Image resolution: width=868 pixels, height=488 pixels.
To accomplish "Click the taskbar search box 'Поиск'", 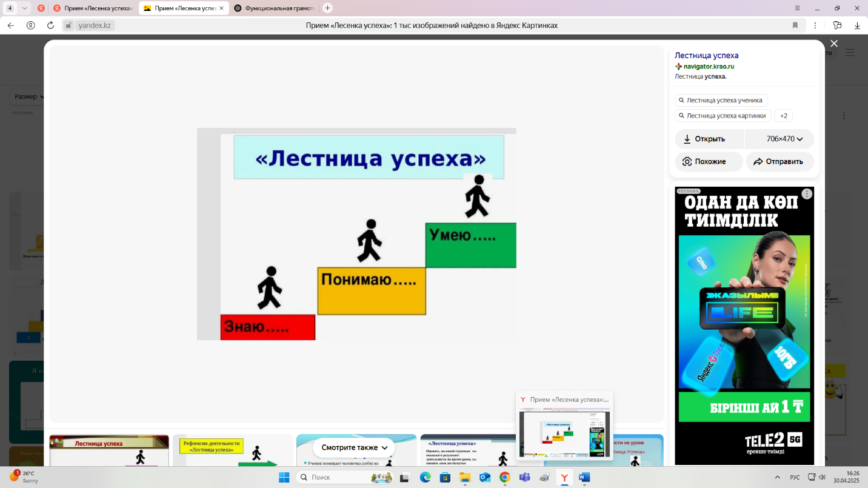I will (x=346, y=478).
